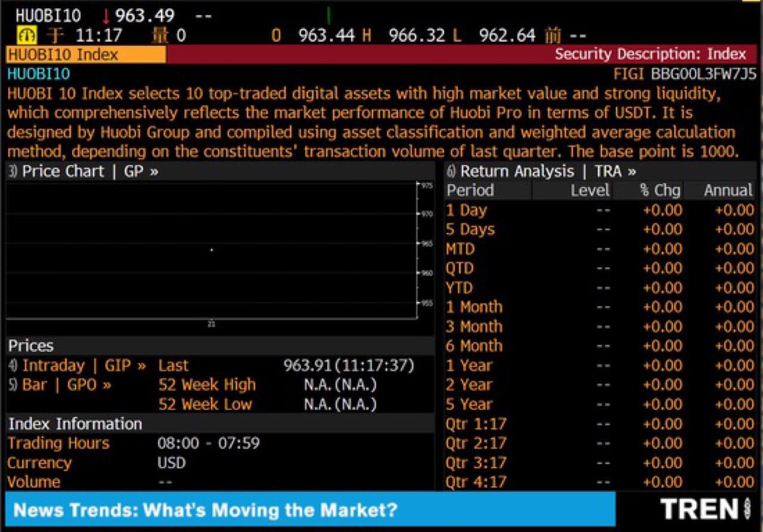Image resolution: width=763 pixels, height=532 pixels.
Task: Click the FIGI code BBG00L3FW7J5
Action: coord(703,74)
